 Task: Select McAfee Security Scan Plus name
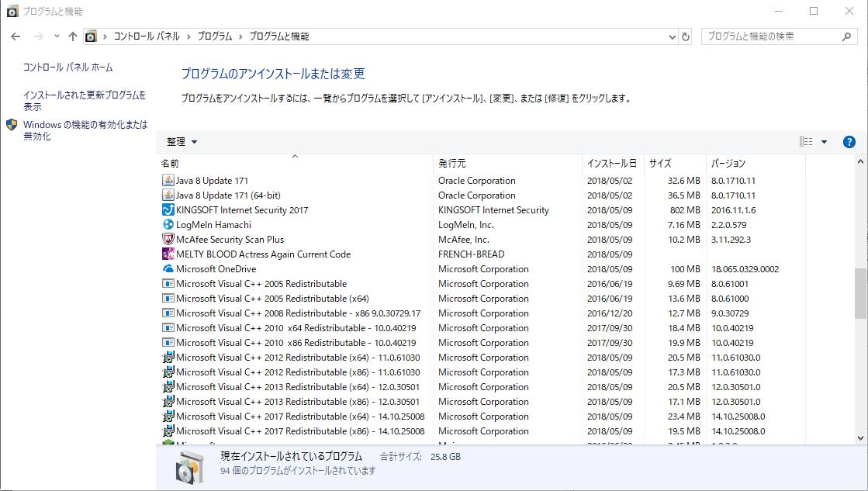230,240
